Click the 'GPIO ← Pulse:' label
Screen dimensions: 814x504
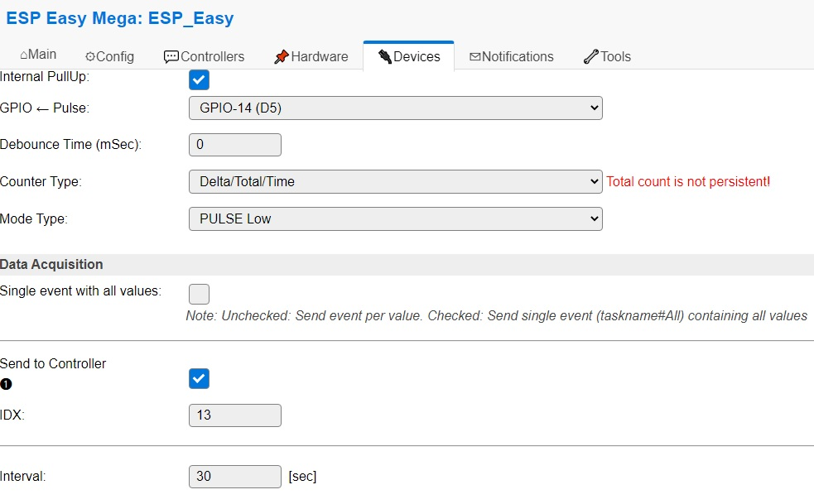tap(45, 108)
